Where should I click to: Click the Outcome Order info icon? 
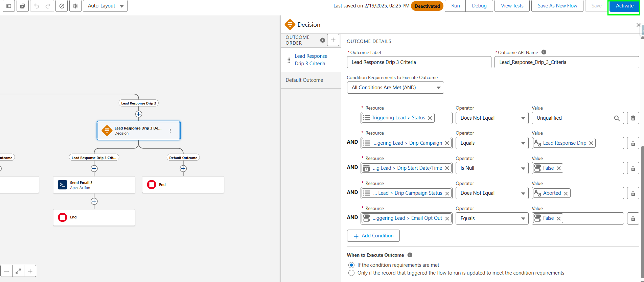pos(323,40)
